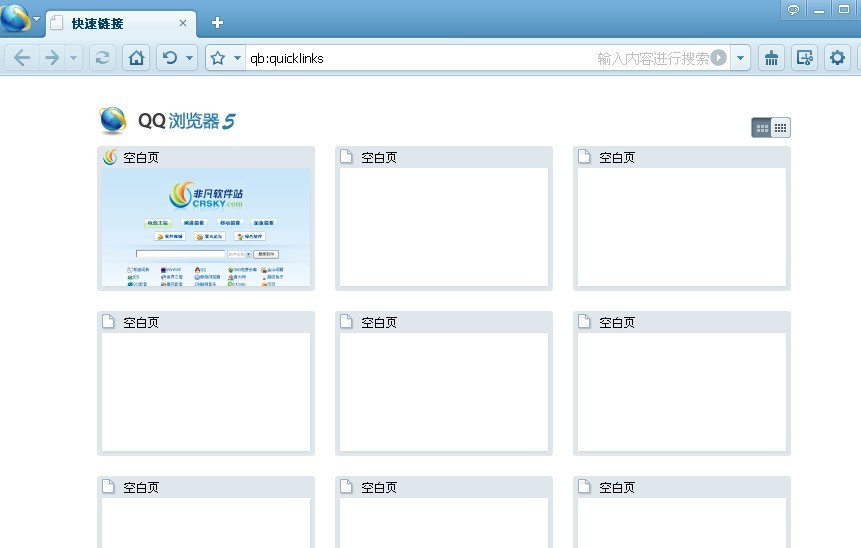This screenshot has width=861, height=548.
Task: Click the search go arrow button
Action: click(x=718, y=58)
